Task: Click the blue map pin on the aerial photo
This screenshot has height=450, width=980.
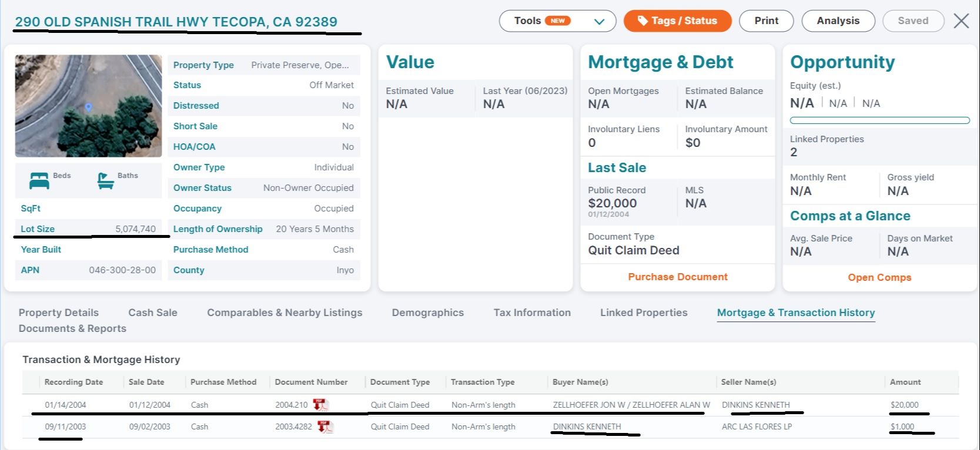Action: 88,107
